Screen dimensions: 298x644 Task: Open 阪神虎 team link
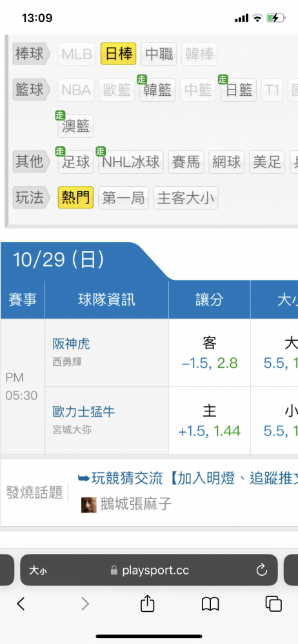pos(71,343)
